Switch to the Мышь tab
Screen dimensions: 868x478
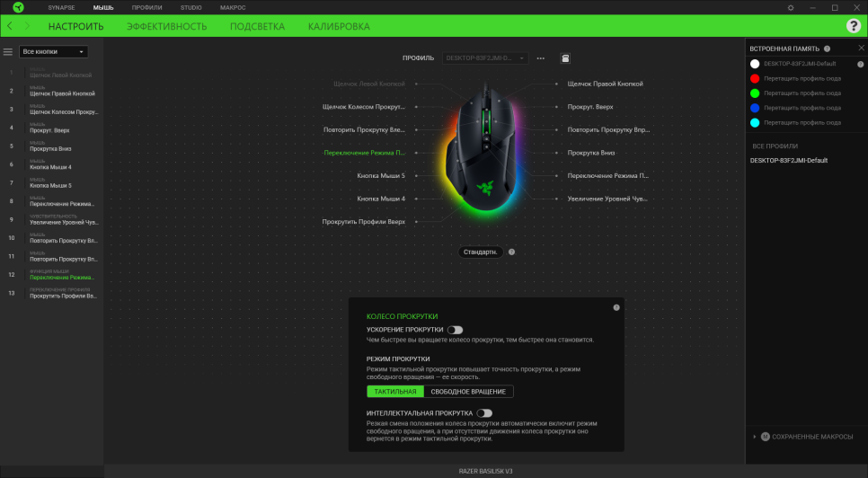(x=103, y=8)
